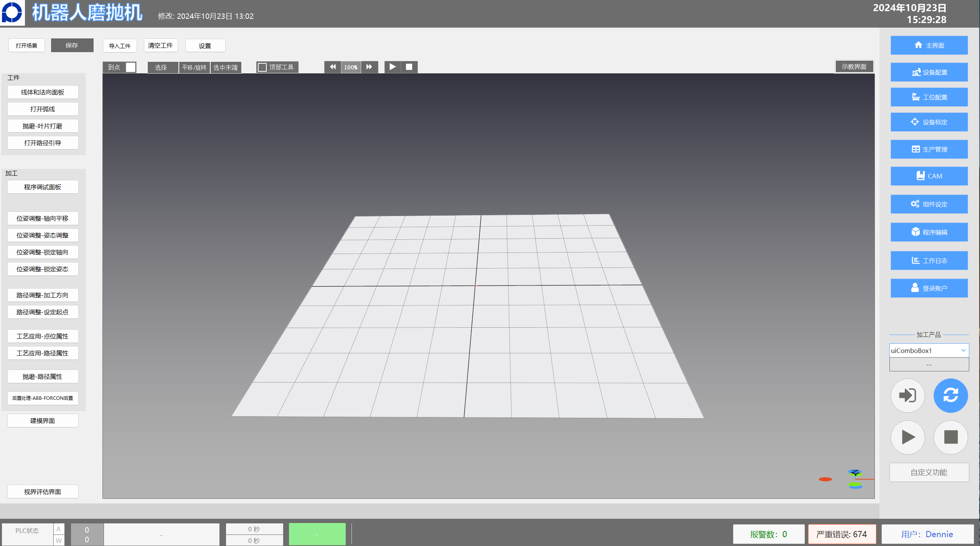Image resolution: width=980 pixels, height=546 pixels.
Task: Open 程序调试面板
Action: tap(43, 187)
